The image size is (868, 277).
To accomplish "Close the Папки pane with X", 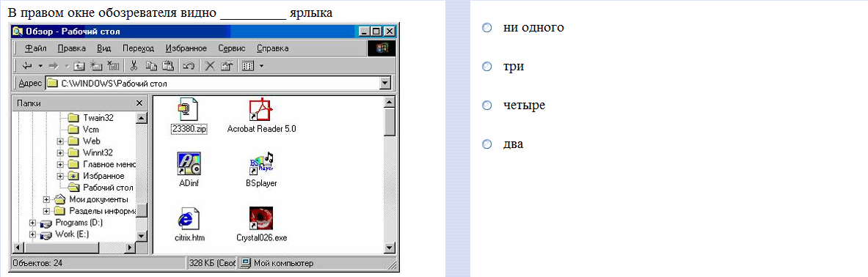I will tap(139, 103).
